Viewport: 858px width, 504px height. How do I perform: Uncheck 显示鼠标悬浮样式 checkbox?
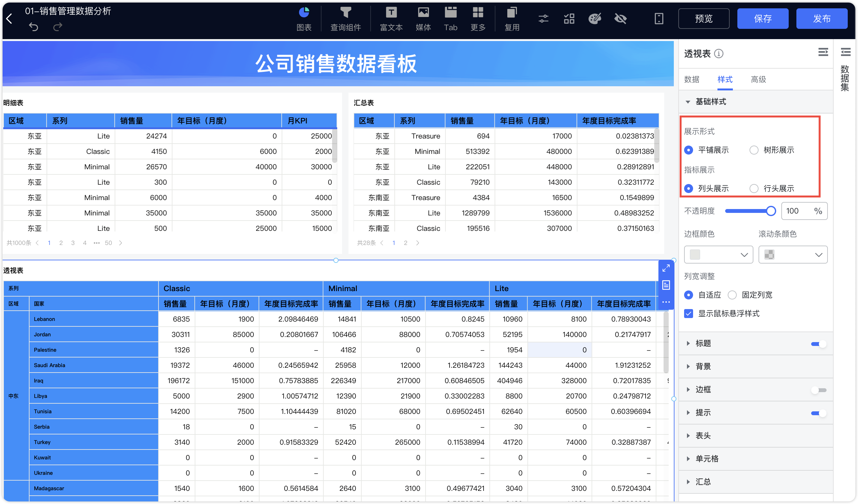click(689, 314)
